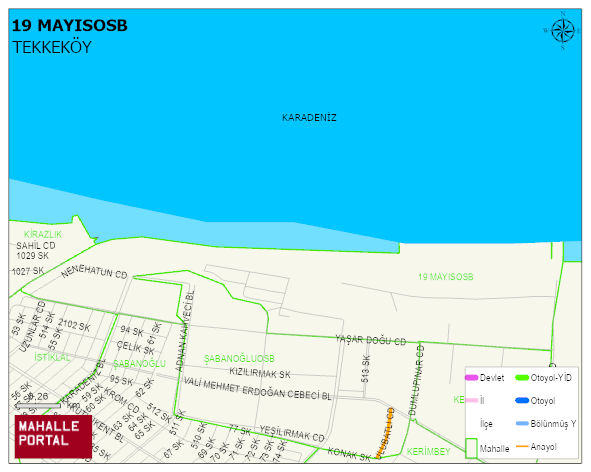Click the KERİMBEY neighborhood label
Image resolution: width=591 pixels, height=472 pixels.
click(x=429, y=451)
